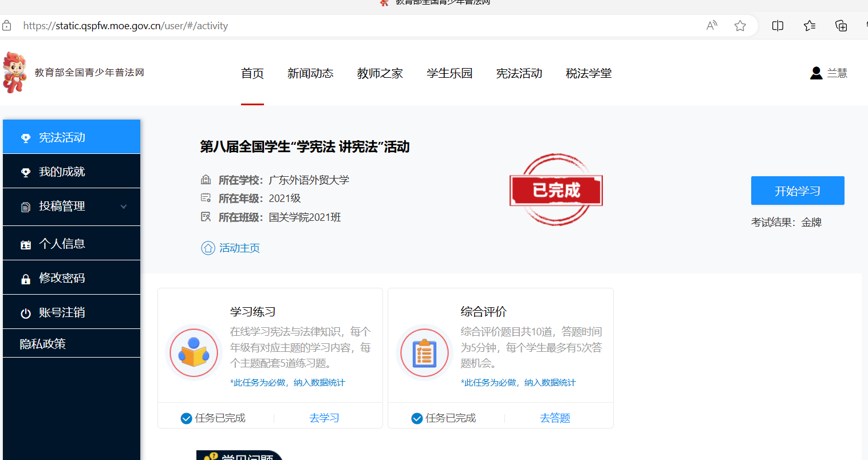Click the site mascot logo

pyautogui.click(x=14, y=73)
